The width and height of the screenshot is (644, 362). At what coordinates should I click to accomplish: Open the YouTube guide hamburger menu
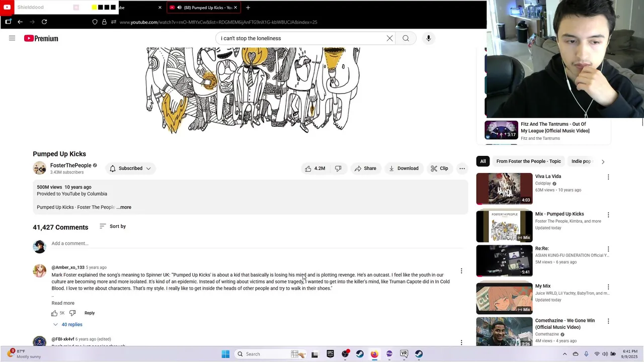pyautogui.click(x=12, y=38)
